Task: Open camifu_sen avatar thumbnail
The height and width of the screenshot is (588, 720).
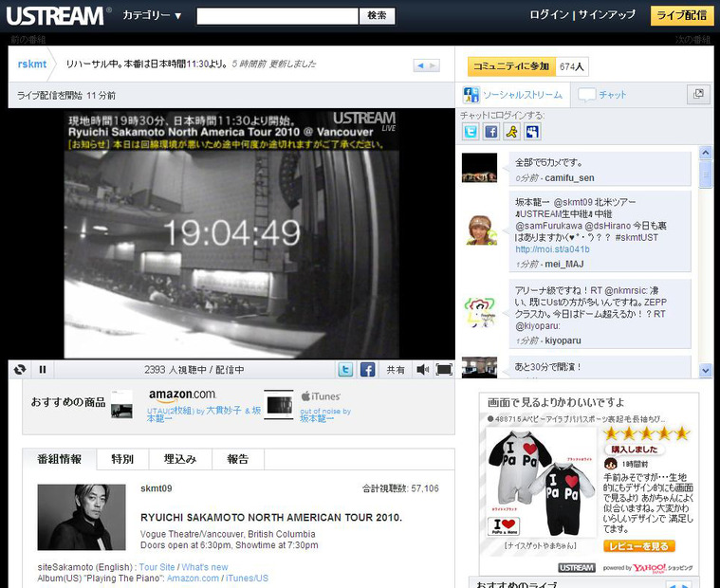Action: tap(479, 168)
